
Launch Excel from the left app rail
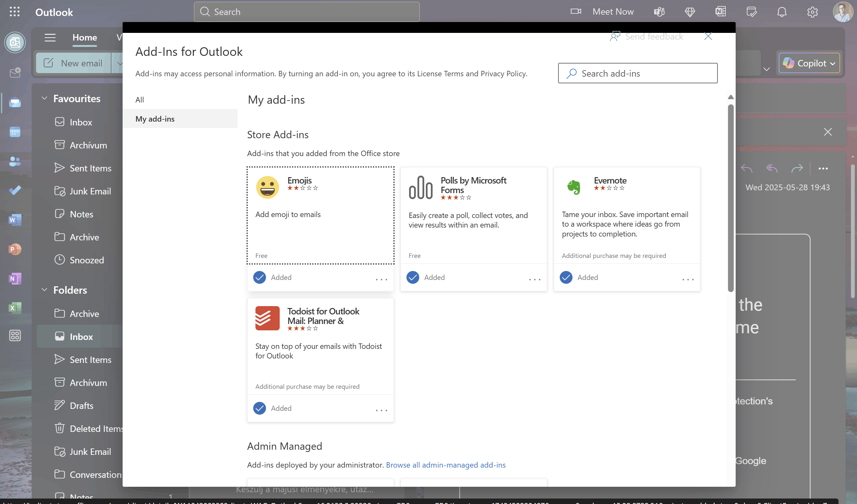pos(15,308)
